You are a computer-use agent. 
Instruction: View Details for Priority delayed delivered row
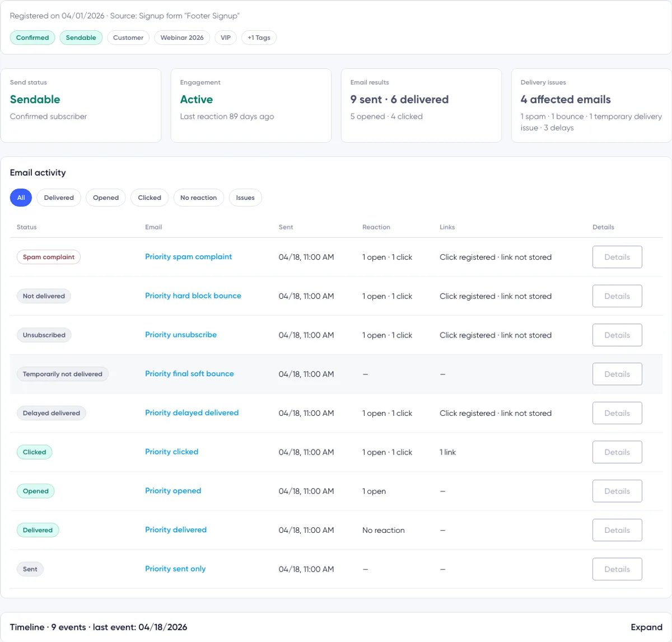tap(617, 413)
